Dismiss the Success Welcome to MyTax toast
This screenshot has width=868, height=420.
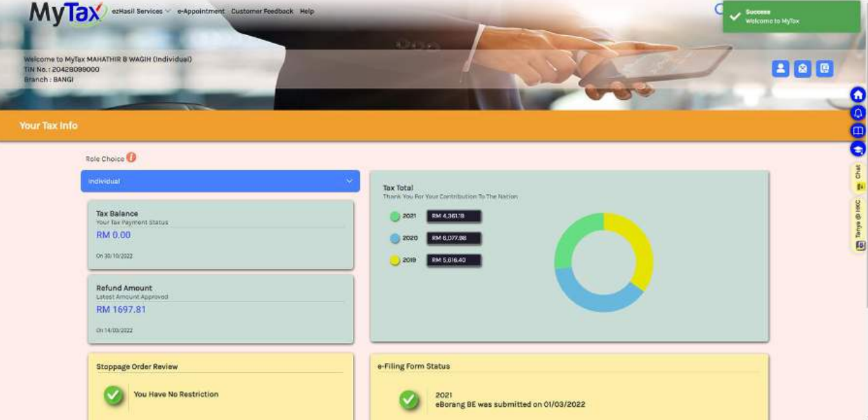click(x=791, y=17)
